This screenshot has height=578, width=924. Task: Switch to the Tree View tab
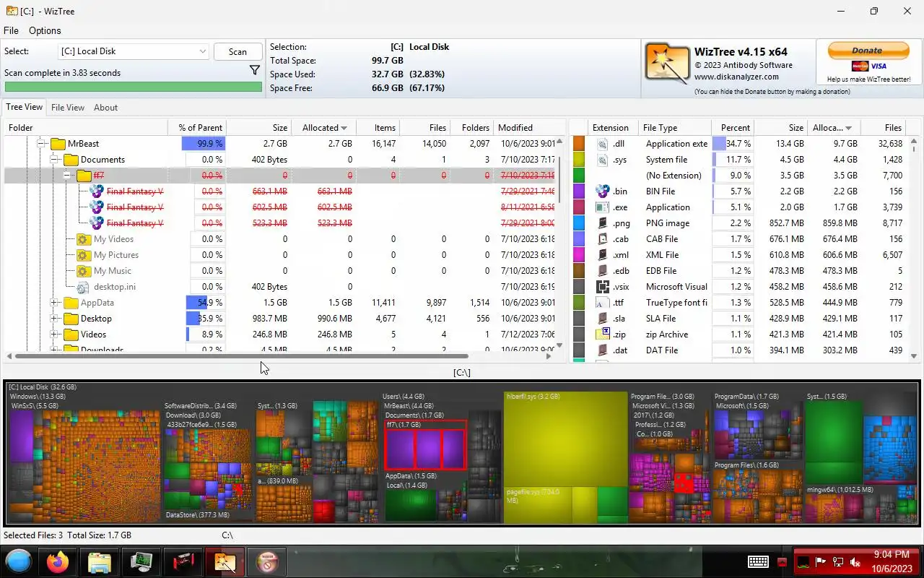[24, 107]
